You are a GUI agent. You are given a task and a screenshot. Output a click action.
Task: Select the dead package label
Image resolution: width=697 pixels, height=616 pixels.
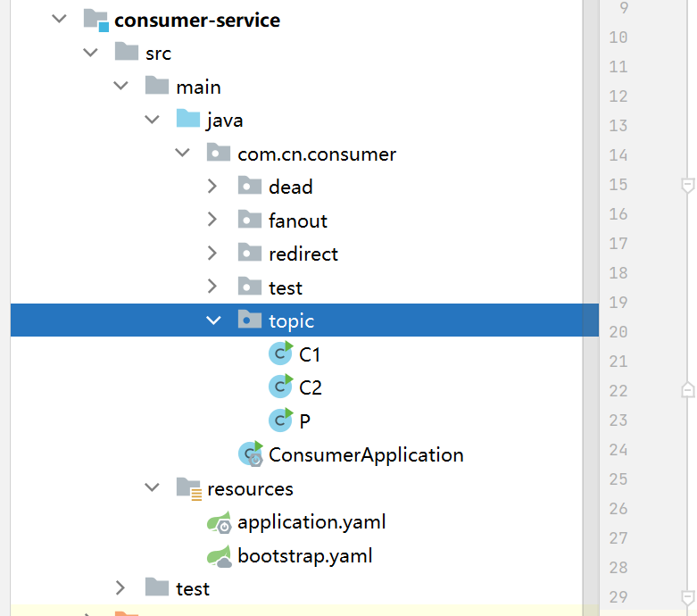point(291,187)
